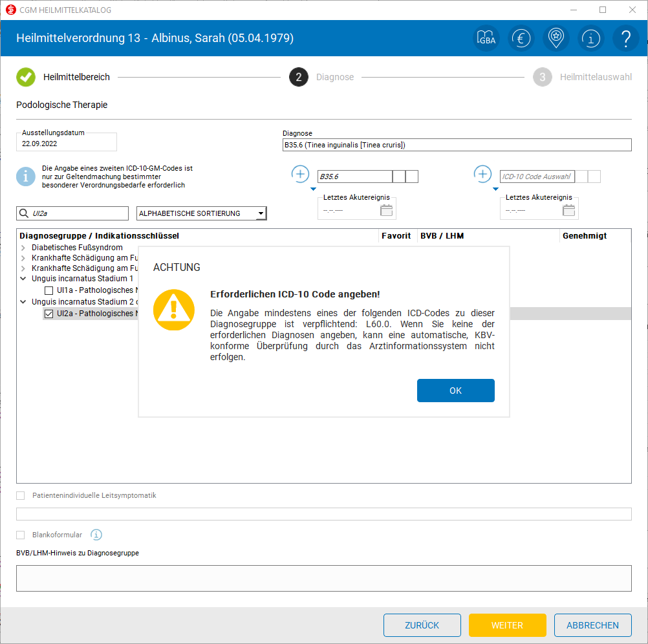
Task: Click the Favorit column header
Action: tap(396, 235)
